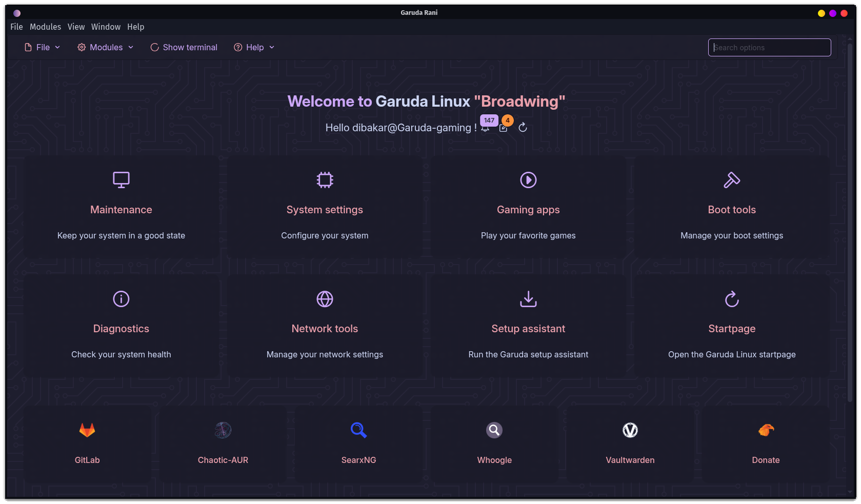The image size is (861, 504).
Task: Click the Show terminal button
Action: coord(184,47)
